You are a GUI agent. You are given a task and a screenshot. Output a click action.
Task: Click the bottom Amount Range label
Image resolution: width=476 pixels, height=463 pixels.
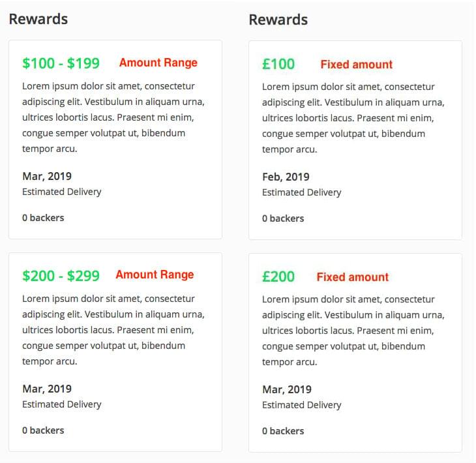[x=155, y=275]
